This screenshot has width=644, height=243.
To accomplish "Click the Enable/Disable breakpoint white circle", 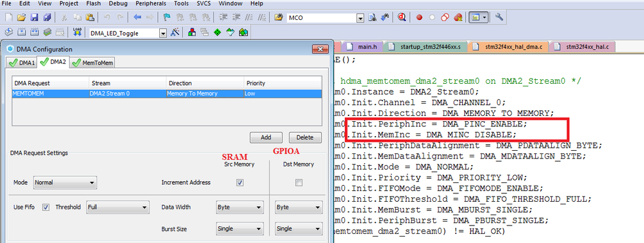I will point(432,17).
